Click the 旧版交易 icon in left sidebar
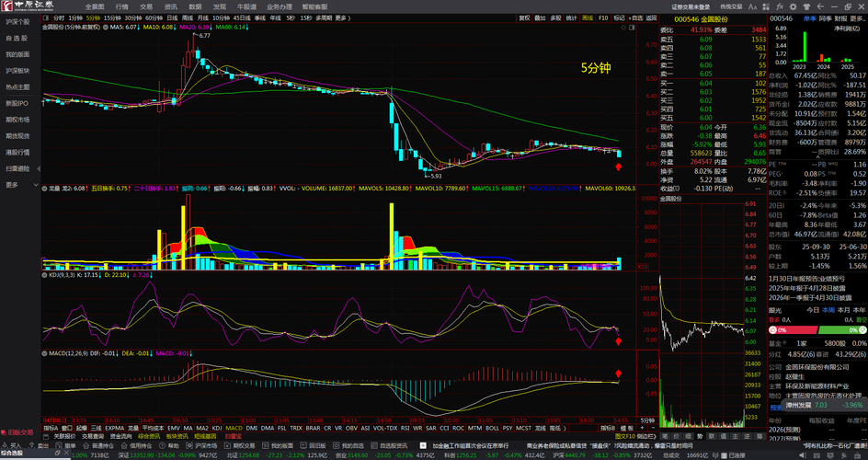 [17, 432]
